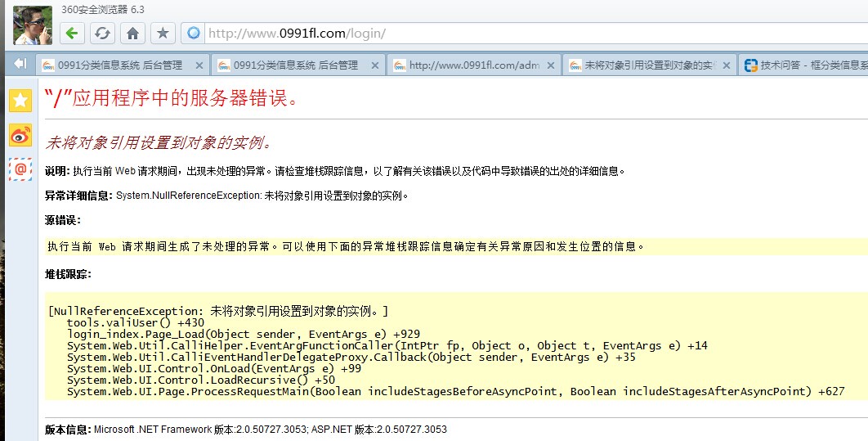The width and height of the screenshot is (868, 441).
Task: Close the http://www.0991fl.com/adm tab
Action: [551, 65]
